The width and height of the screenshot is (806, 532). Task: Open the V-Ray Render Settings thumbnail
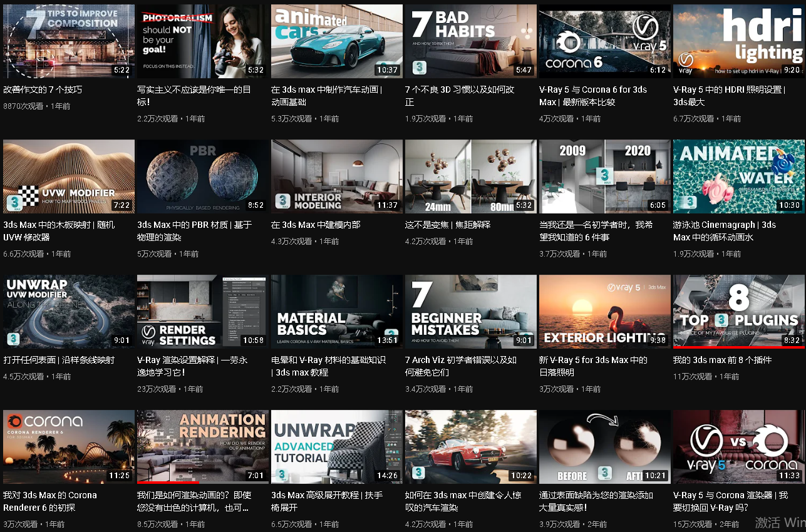pyautogui.click(x=203, y=312)
